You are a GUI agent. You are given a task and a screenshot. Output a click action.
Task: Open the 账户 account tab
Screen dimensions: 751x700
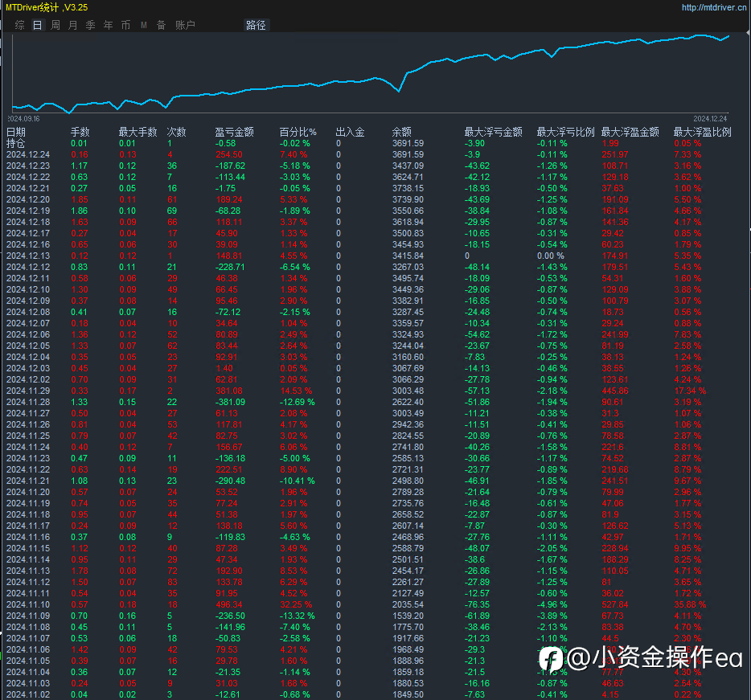[x=185, y=25]
